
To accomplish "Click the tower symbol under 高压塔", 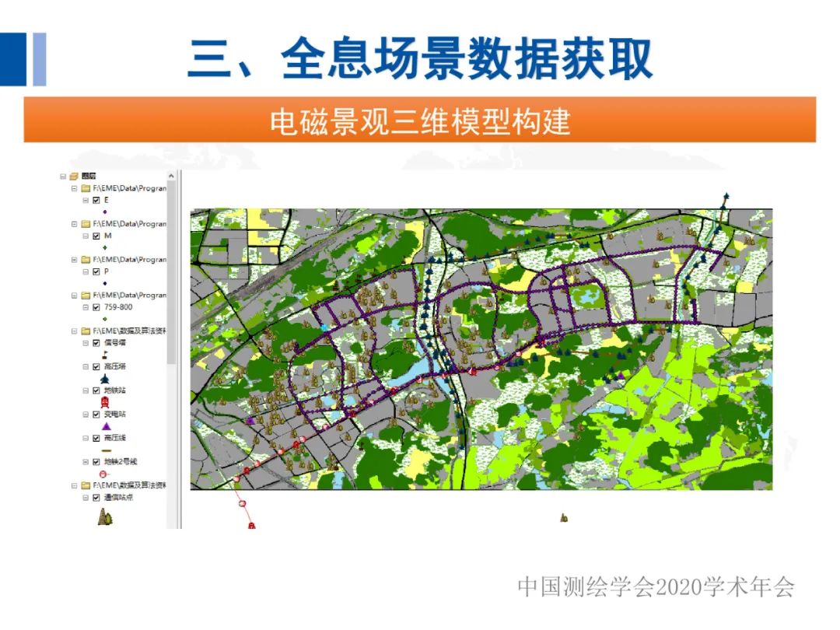I will tap(106, 377).
